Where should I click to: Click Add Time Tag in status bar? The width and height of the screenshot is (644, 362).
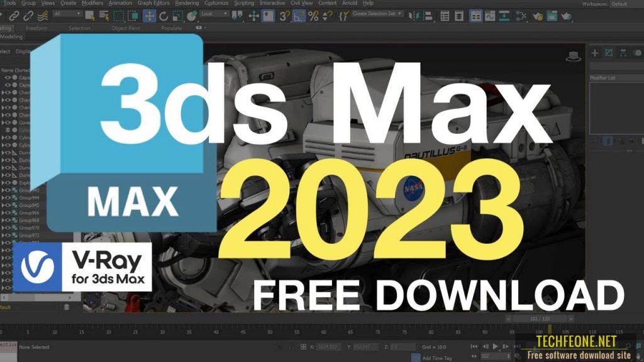[437, 358]
